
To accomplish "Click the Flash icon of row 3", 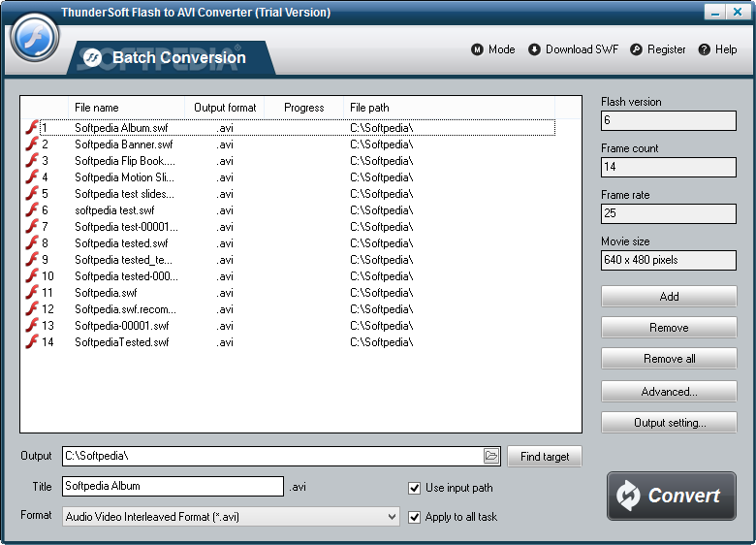I will [32, 161].
